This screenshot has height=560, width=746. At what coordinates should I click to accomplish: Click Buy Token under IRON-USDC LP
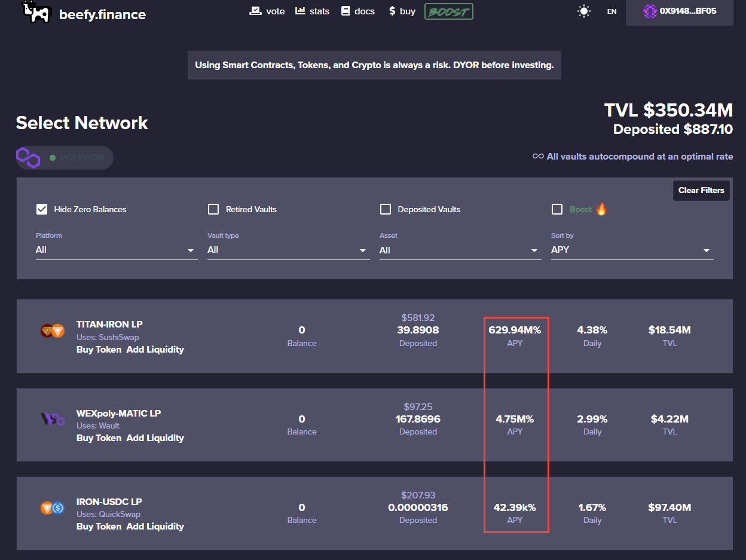[99, 527]
